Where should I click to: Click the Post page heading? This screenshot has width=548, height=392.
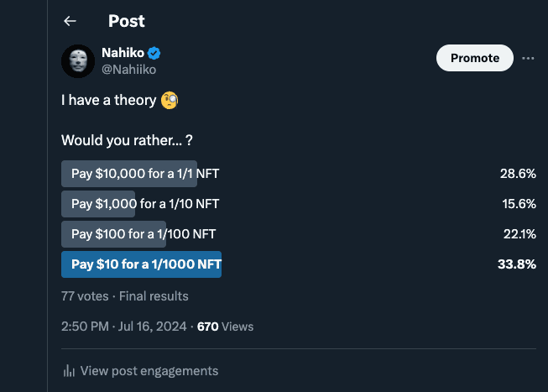point(126,21)
